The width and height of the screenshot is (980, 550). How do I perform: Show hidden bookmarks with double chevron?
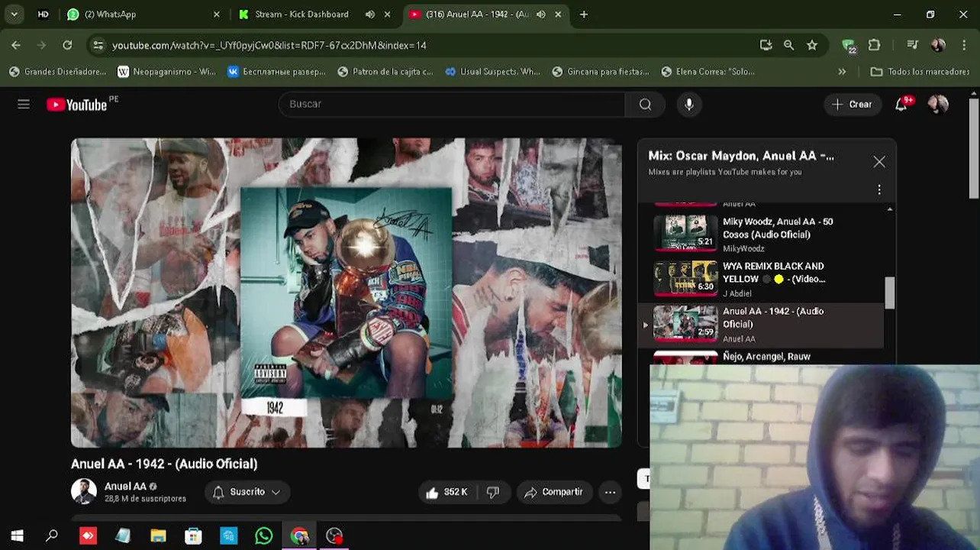(842, 72)
